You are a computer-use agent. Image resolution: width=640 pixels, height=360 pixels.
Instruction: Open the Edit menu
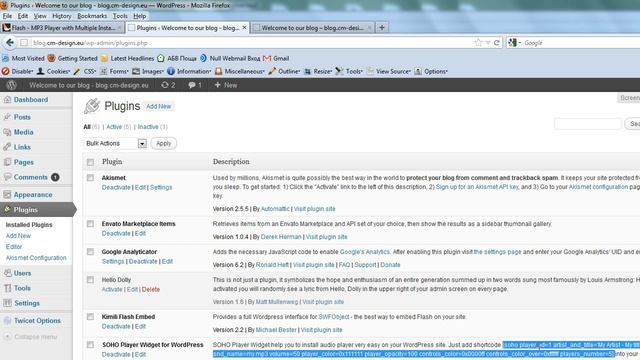tap(23, 16)
